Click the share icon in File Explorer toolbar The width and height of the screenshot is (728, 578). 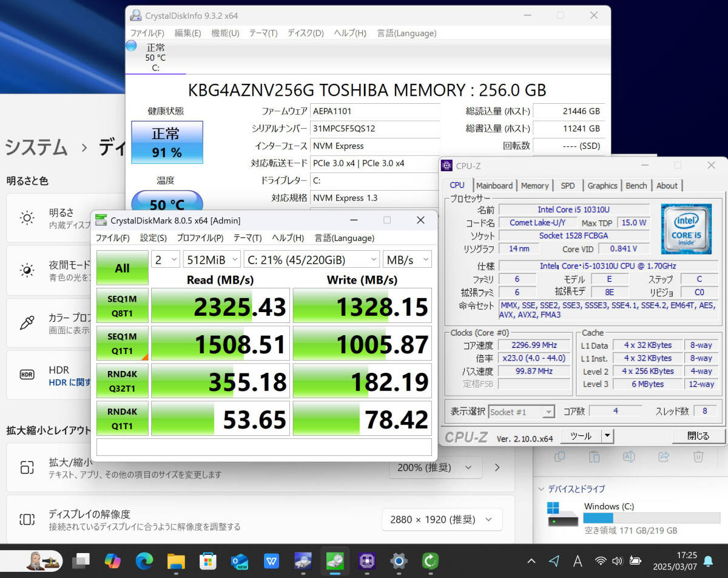(664, 456)
